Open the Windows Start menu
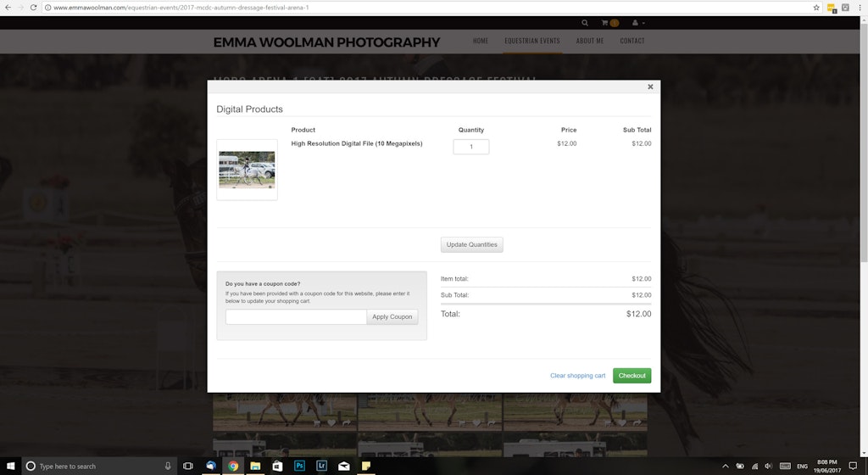 [10, 467]
